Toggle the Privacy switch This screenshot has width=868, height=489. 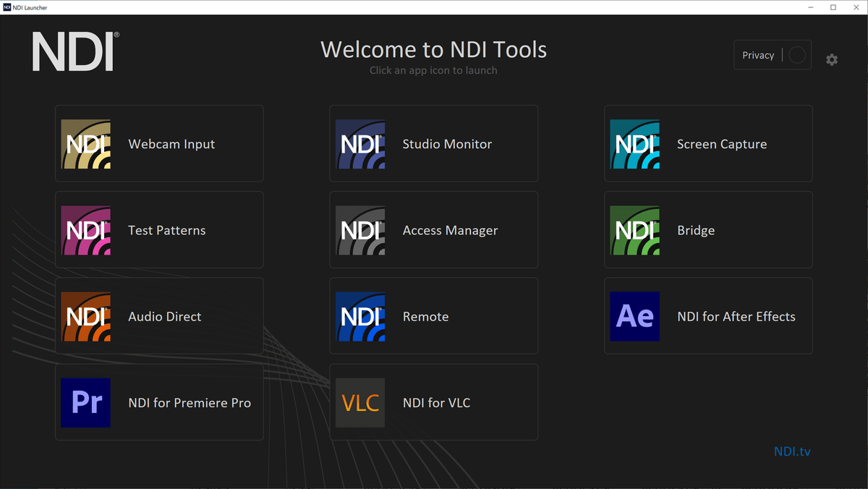[x=796, y=56]
